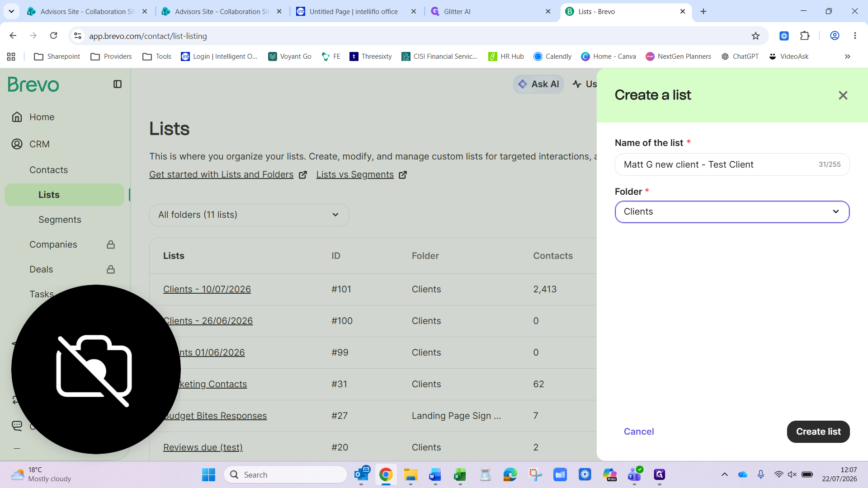The width and height of the screenshot is (868, 488).
Task: Go to Contacts in sidebar
Action: coord(49,170)
